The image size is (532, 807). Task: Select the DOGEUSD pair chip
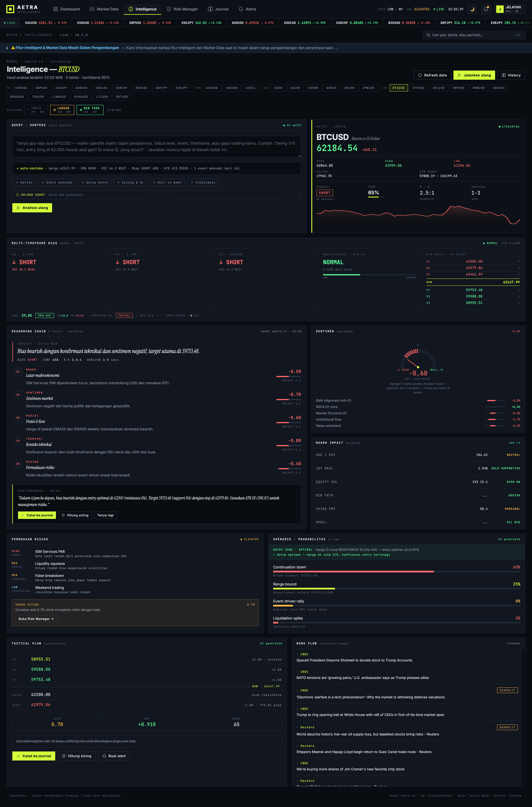click(x=17, y=97)
